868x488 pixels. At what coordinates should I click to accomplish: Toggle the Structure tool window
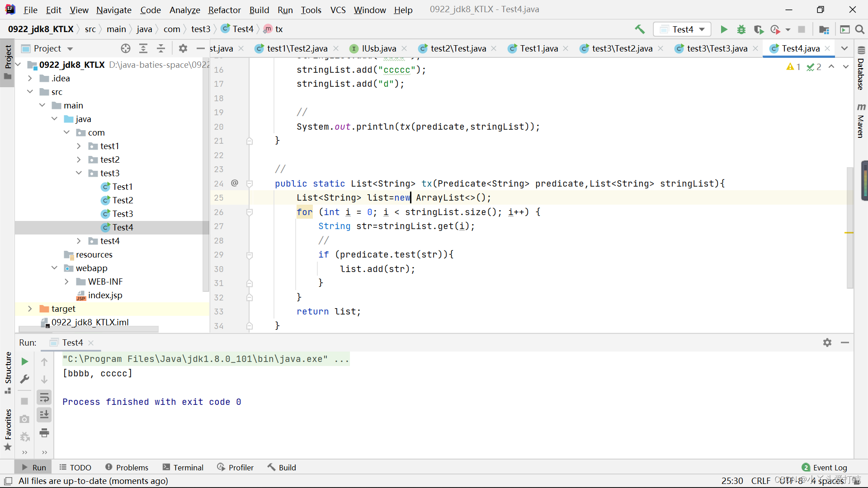tap(8, 372)
